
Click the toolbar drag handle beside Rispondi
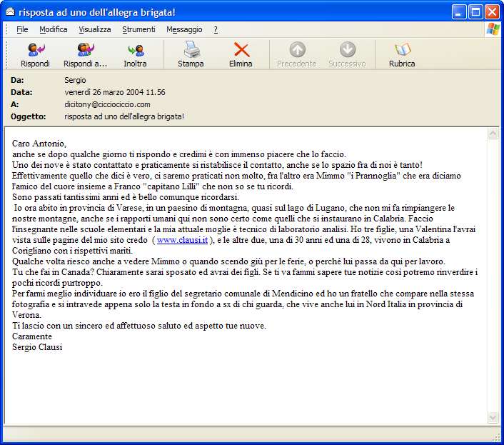coord(6,54)
